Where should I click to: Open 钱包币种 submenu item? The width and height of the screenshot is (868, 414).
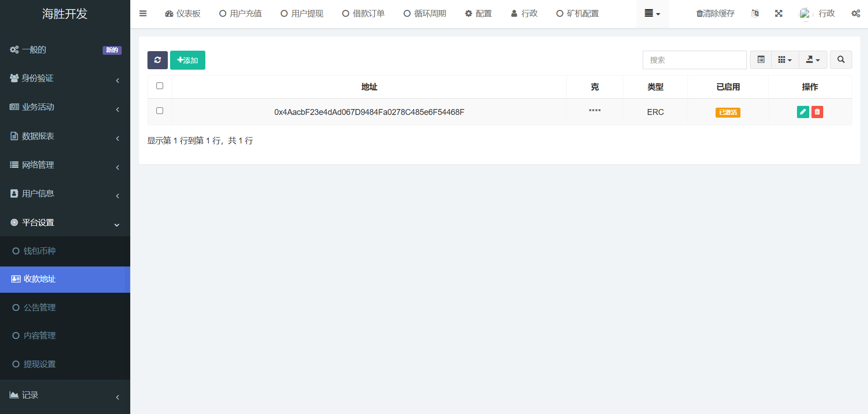click(65, 251)
